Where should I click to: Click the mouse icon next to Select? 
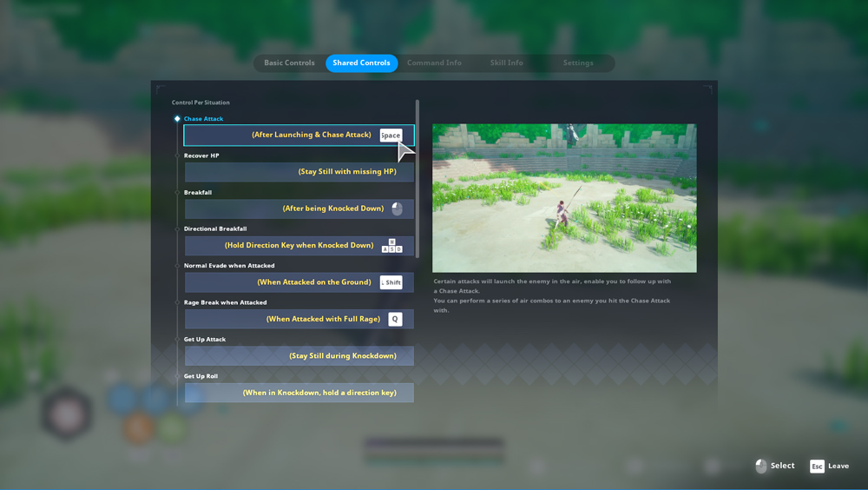761,467
